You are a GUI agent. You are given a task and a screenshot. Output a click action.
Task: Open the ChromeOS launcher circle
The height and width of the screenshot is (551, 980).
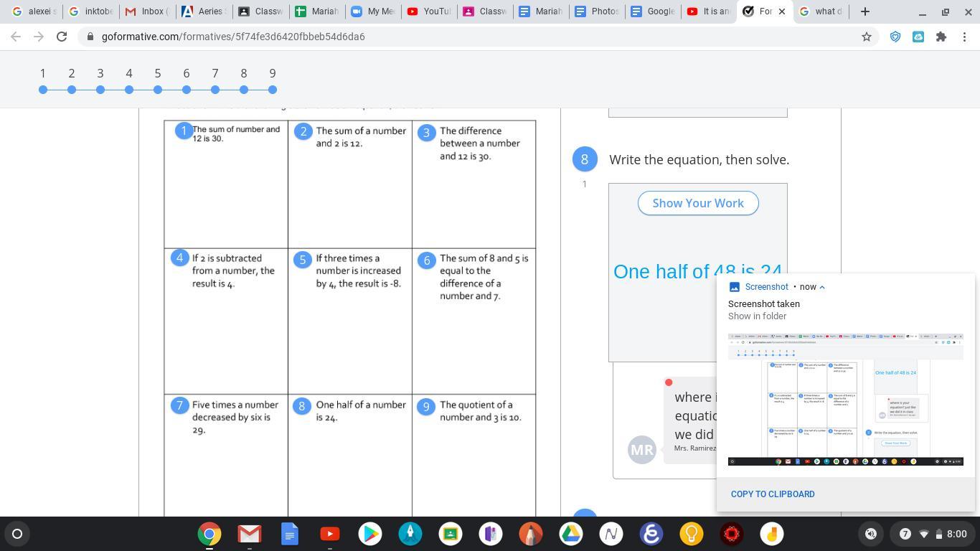pyautogui.click(x=17, y=534)
